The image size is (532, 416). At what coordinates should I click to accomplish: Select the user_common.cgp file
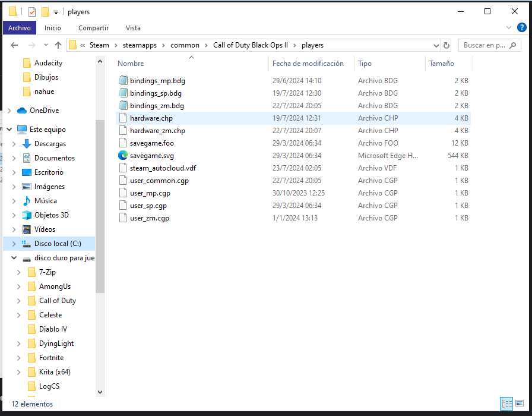click(x=293, y=181)
